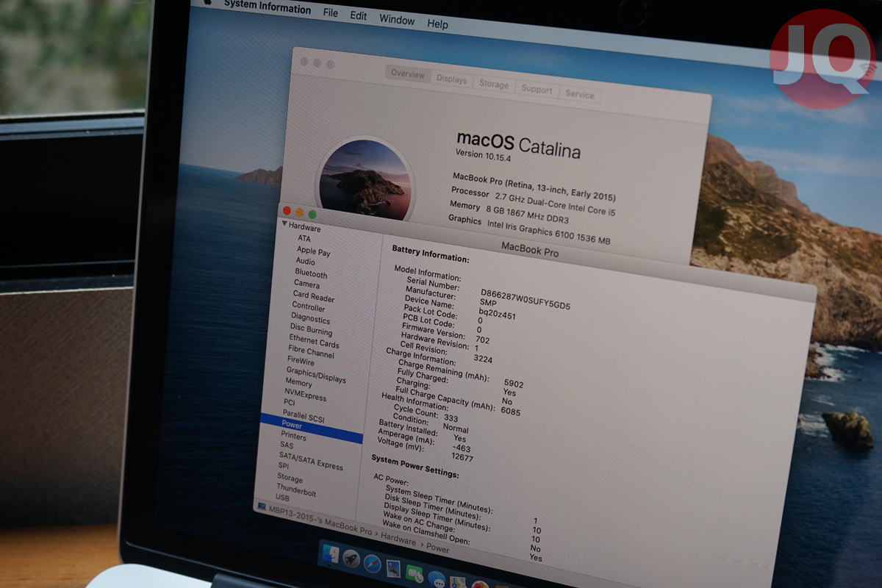The height and width of the screenshot is (588, 882).
Task: Click the computer icon in the path bar
Action: [261, 506]
